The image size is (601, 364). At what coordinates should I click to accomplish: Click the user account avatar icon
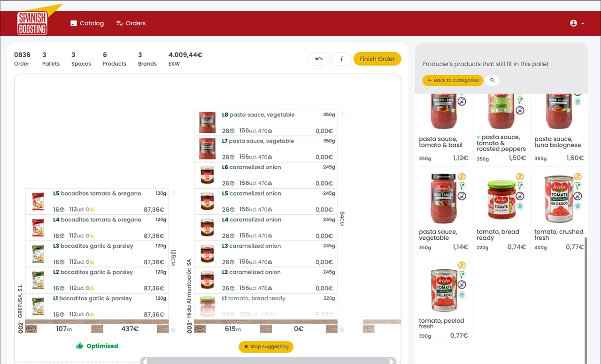573,23
